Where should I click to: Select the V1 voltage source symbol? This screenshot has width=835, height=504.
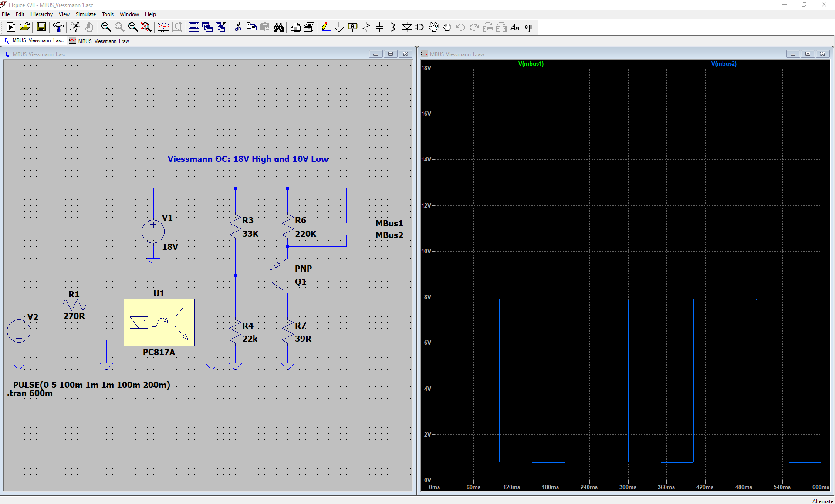click(x=153, y=232)
